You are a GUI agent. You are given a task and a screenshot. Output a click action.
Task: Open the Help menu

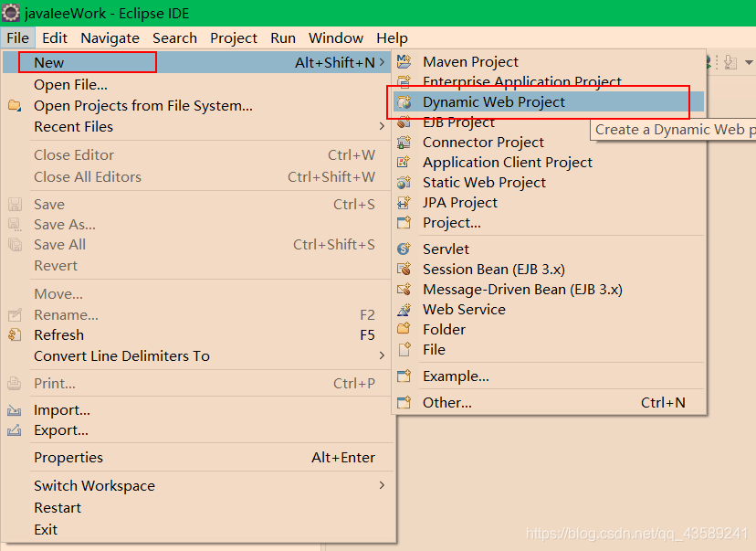tap(392, 38)
